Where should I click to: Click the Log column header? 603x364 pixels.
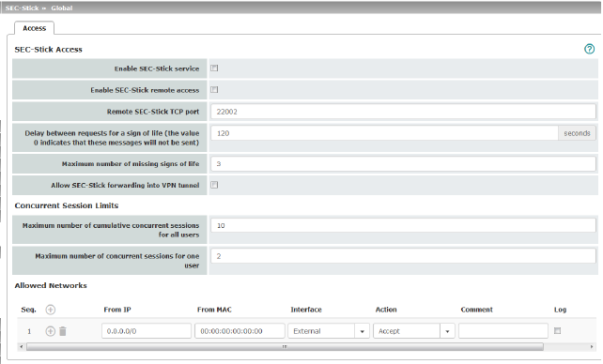click(560, 310)
